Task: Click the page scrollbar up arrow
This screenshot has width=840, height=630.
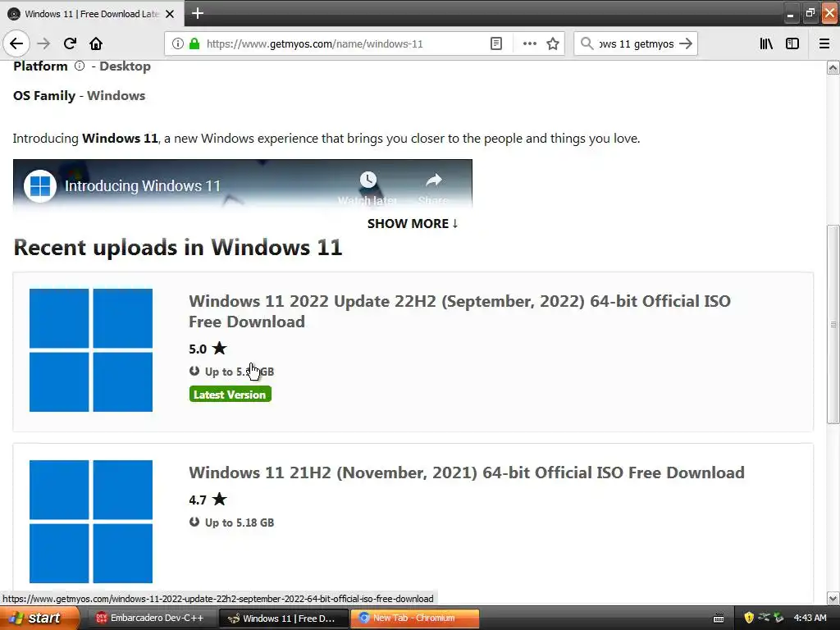Action: pos(833,67)
